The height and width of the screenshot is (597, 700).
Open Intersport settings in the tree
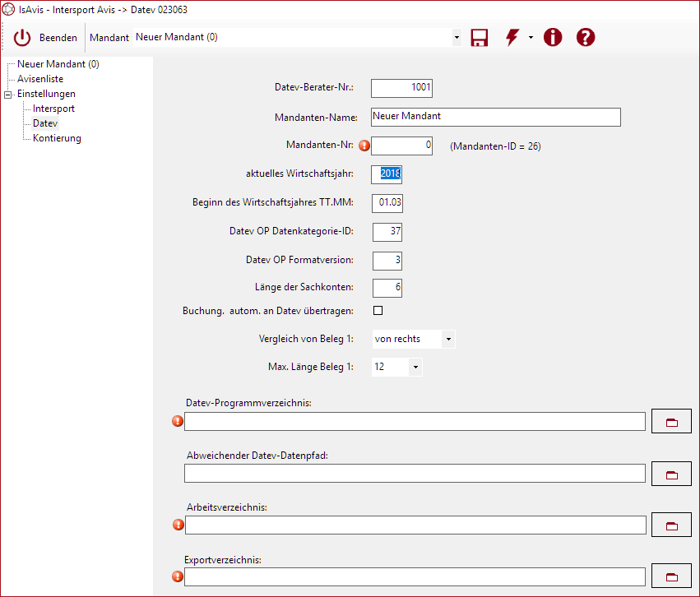coord(53,109)
